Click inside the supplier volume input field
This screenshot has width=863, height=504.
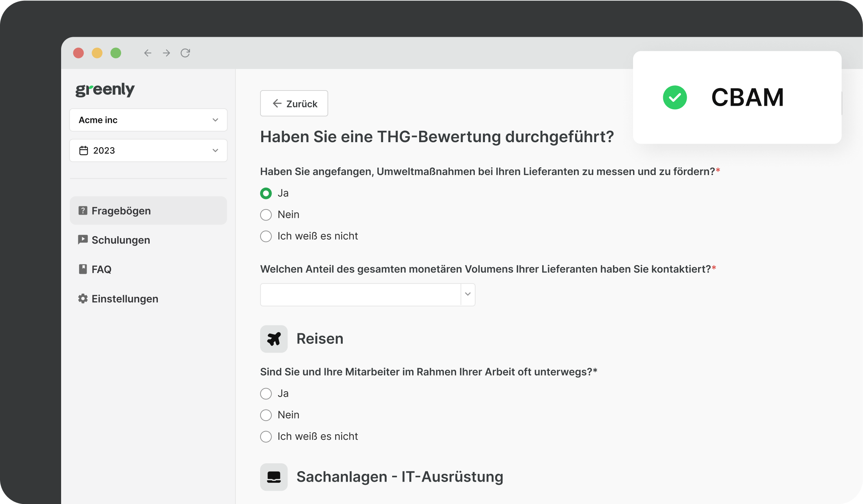360,294
